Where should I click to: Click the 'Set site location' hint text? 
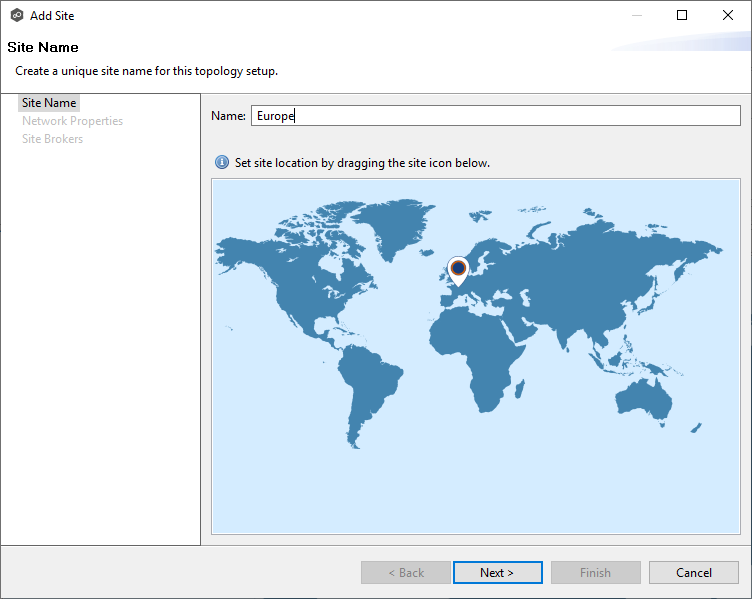point(362,163)
